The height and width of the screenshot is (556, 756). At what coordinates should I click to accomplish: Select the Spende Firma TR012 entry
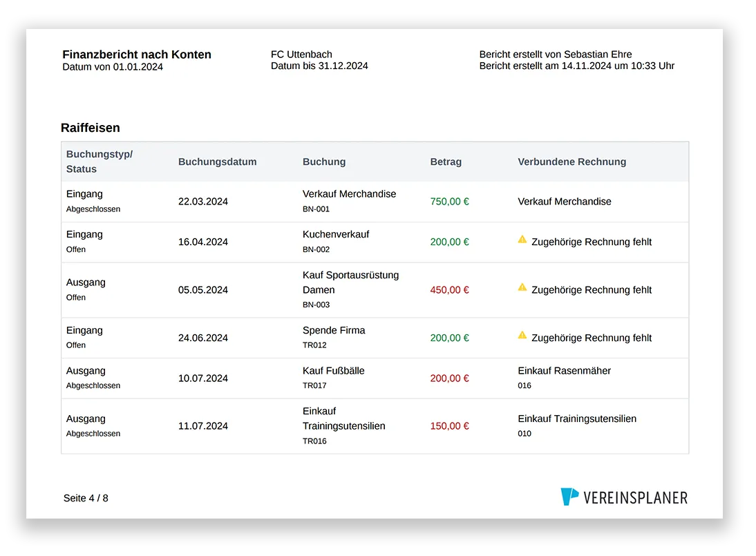point(334,338)
